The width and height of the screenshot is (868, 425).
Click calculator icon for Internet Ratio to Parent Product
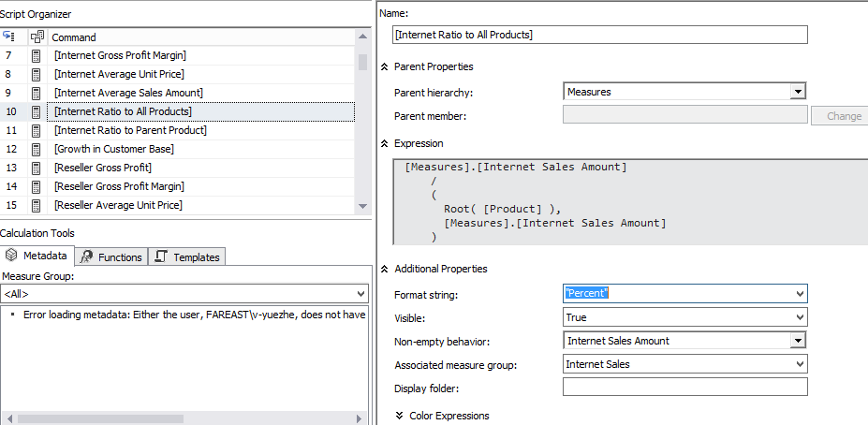[36, 131]
